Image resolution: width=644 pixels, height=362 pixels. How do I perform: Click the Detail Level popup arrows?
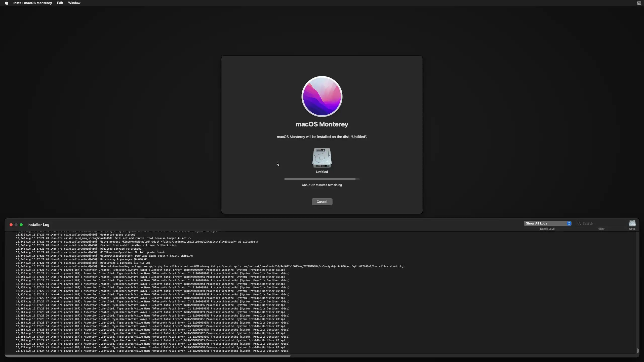(569, 223)
